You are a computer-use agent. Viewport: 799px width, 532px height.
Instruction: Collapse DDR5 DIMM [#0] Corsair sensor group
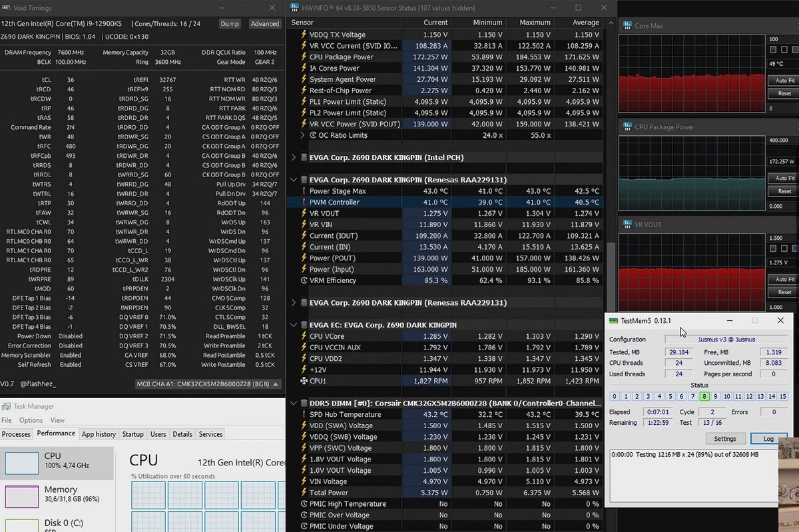point(294,403)
